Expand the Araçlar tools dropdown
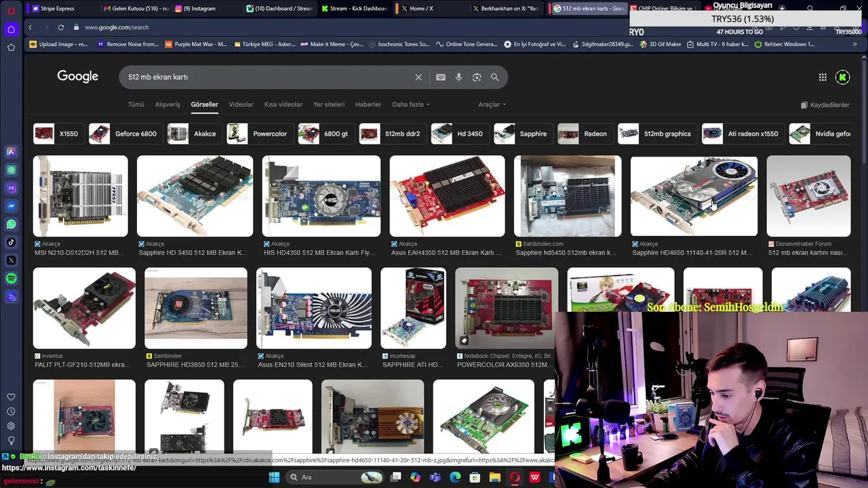868x488 pixels. point(492,104)
